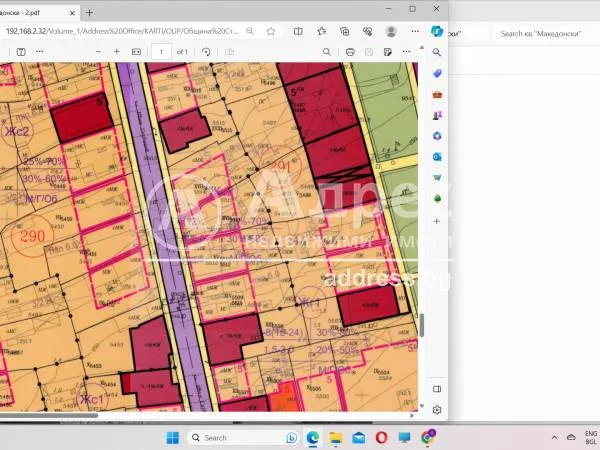600x450 pixels.
Task: Open sidebar Games icon
Action: tap(437, 115)
